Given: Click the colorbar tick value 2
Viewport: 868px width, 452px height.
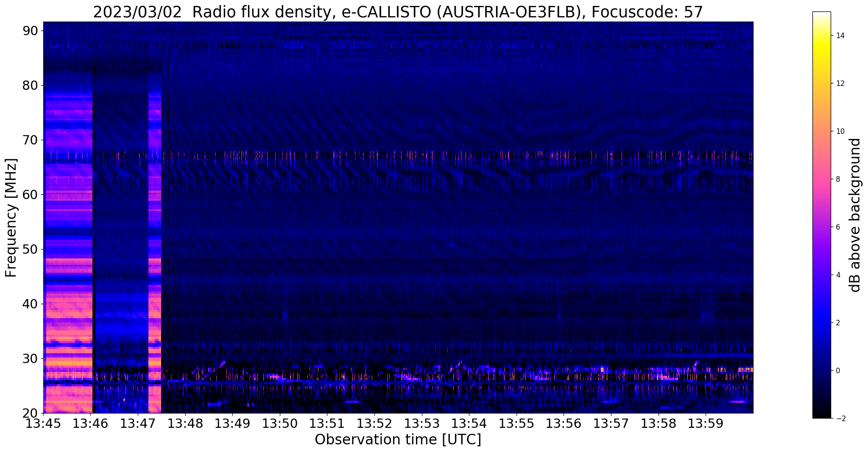Looking at the screenshot, I should 837,323.
